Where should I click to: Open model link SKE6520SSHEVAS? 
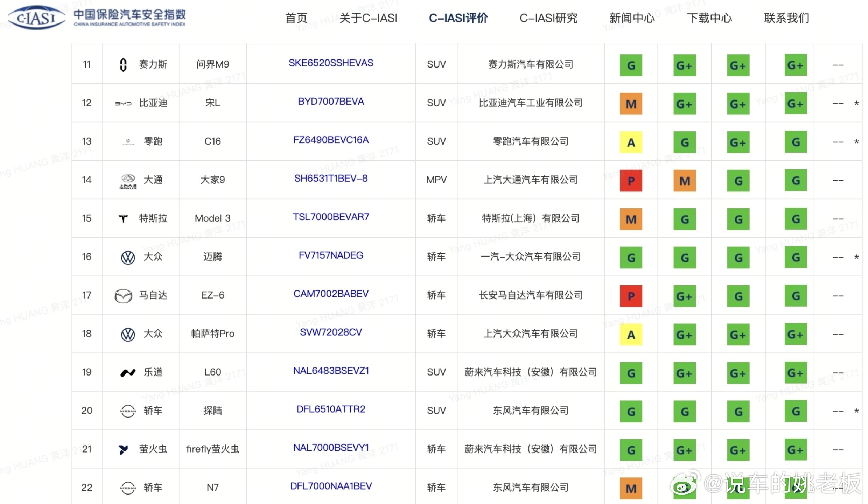click(x=331, y=63)
